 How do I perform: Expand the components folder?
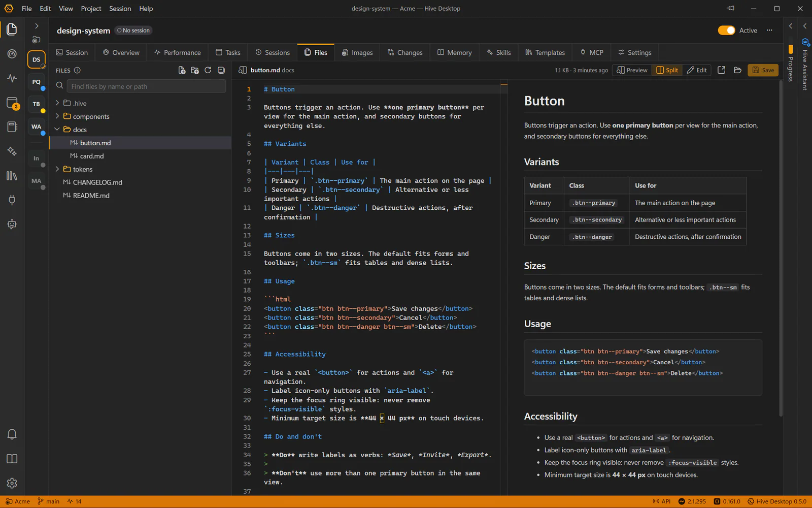point(57,116)
